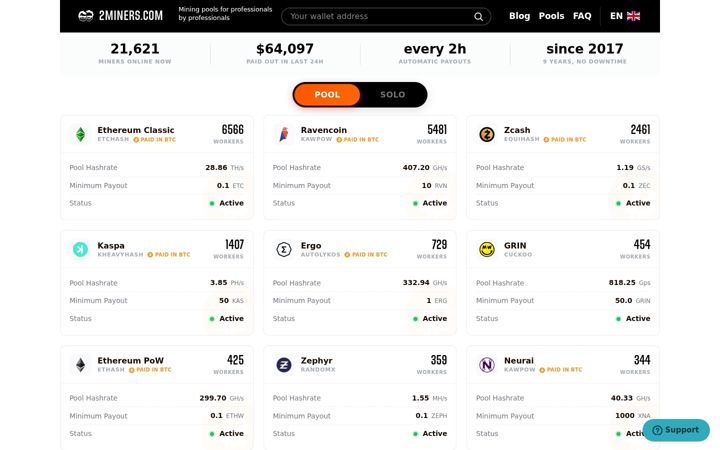Click the search magnifier icon
720x450 pixels.
[x=478, y=17]
